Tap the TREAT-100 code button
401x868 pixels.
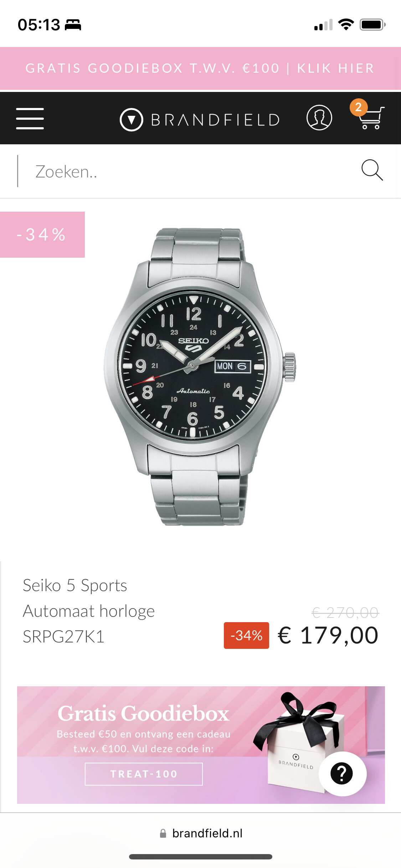144,774
